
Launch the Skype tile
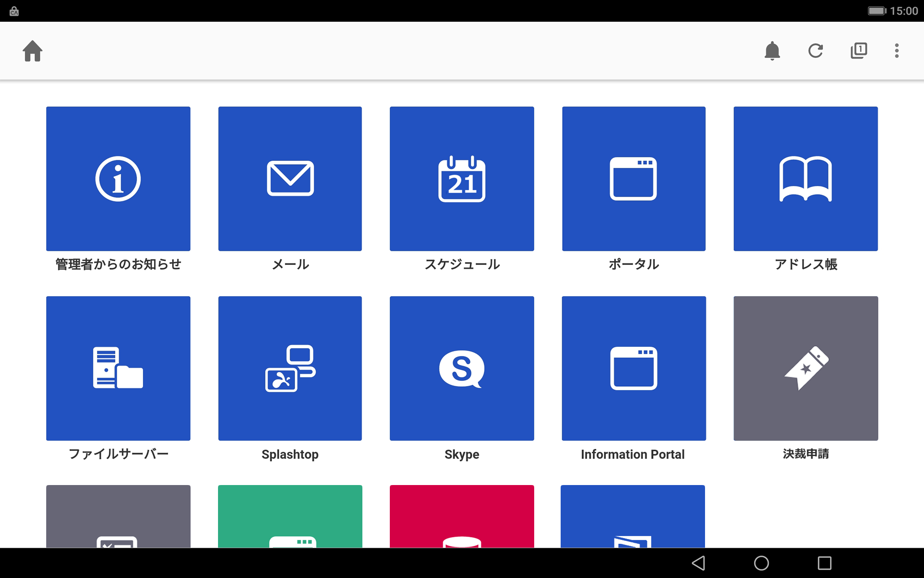coord(462,368)
